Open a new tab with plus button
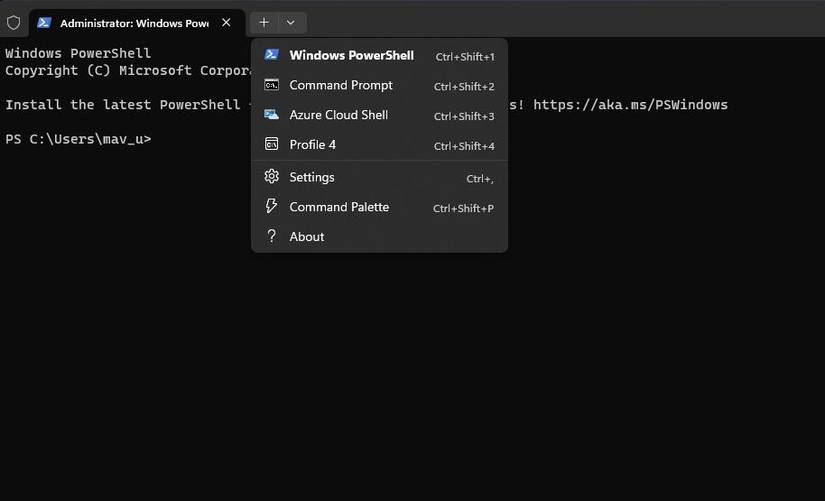825x501 pixels. point(264,22)
